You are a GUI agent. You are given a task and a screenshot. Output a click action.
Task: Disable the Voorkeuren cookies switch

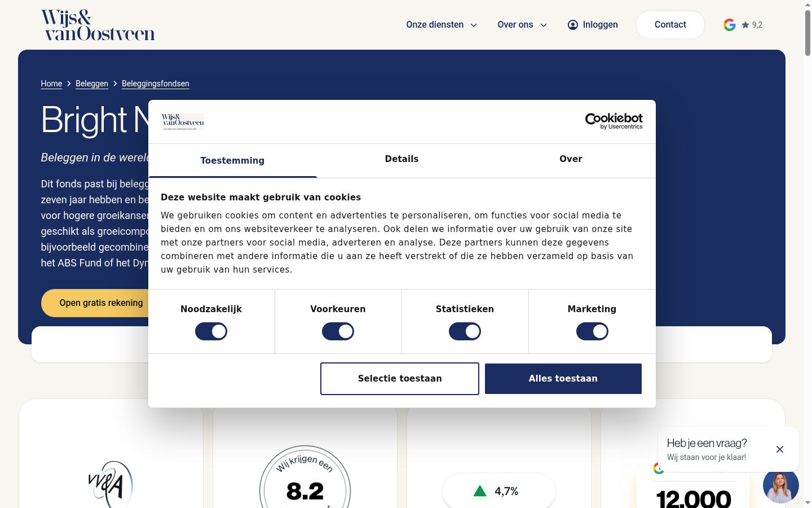[338, 331]
